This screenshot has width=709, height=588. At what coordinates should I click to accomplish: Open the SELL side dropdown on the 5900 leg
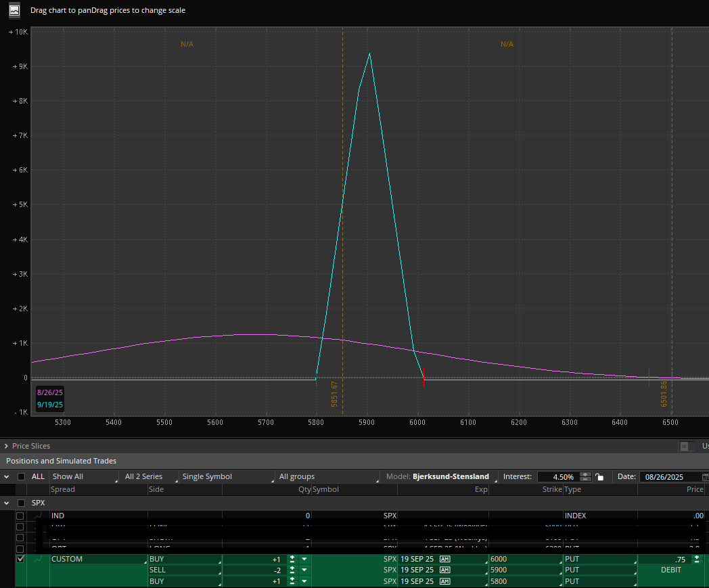185,570
